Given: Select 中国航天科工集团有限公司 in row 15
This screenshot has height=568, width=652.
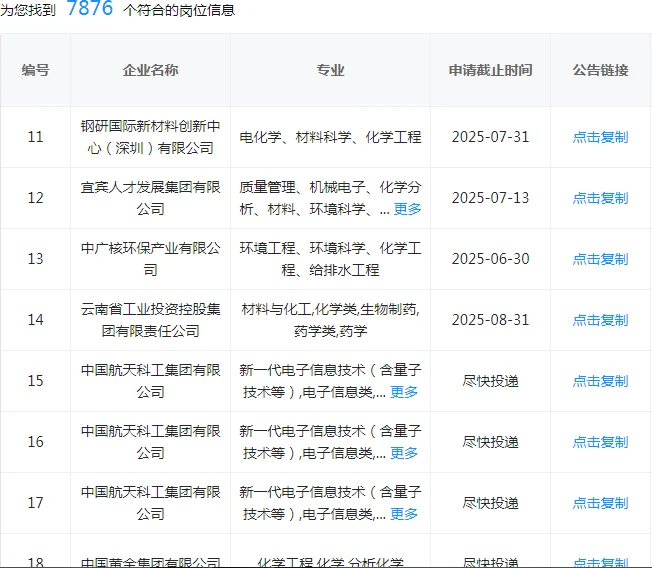Looking at the screenshot, I should tap(151, 381).
